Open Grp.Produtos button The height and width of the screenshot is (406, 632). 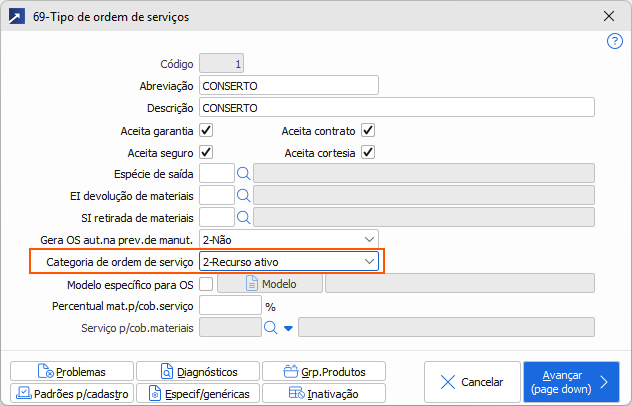coord(324,371)
